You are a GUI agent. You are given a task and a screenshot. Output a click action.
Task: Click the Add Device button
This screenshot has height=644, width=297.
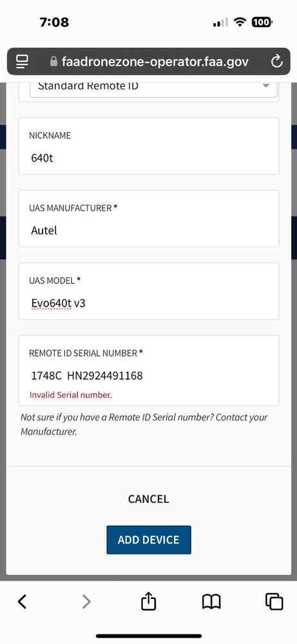(x=149, y=540)
